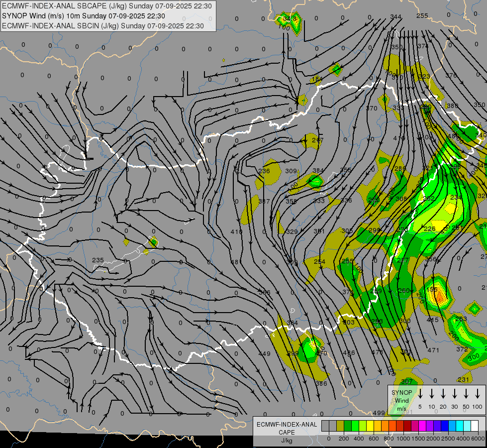Click the map value 449
The height and width of the screenshot is (448, 487).
point(264,353)
